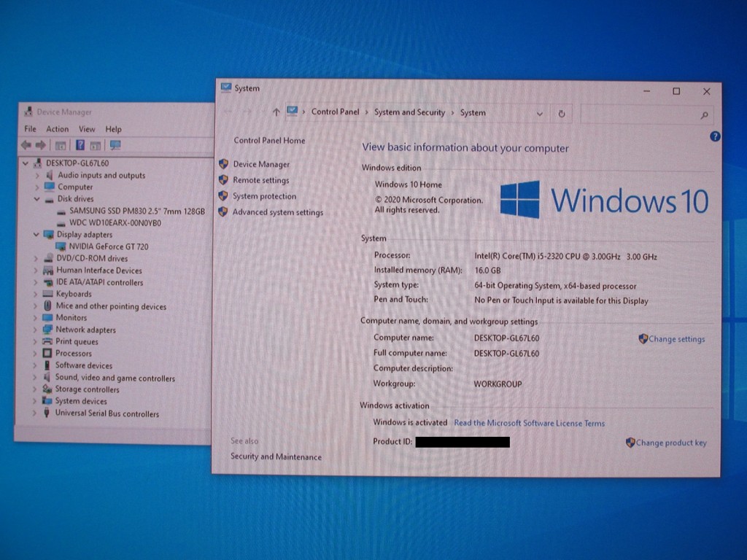
Task: Select the Software devices row
Action: click(84, 365)
